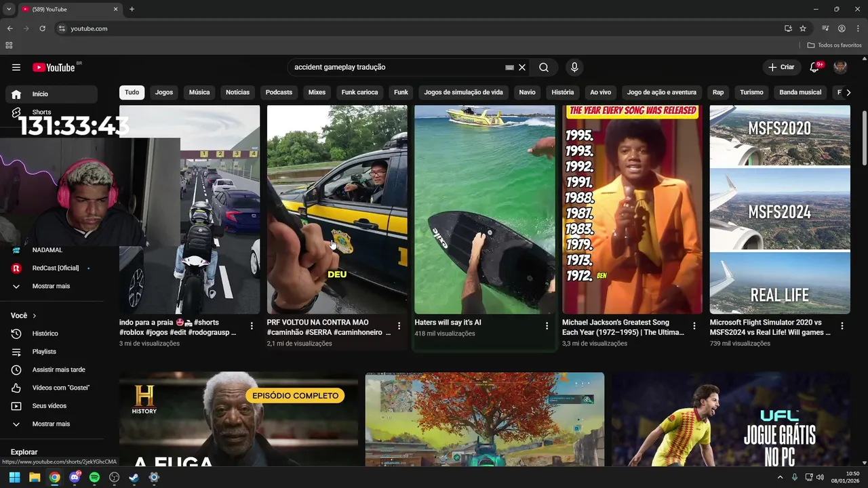Show more filter chips with right arrow
868x488 pixels.
click(x=848, y=92)
